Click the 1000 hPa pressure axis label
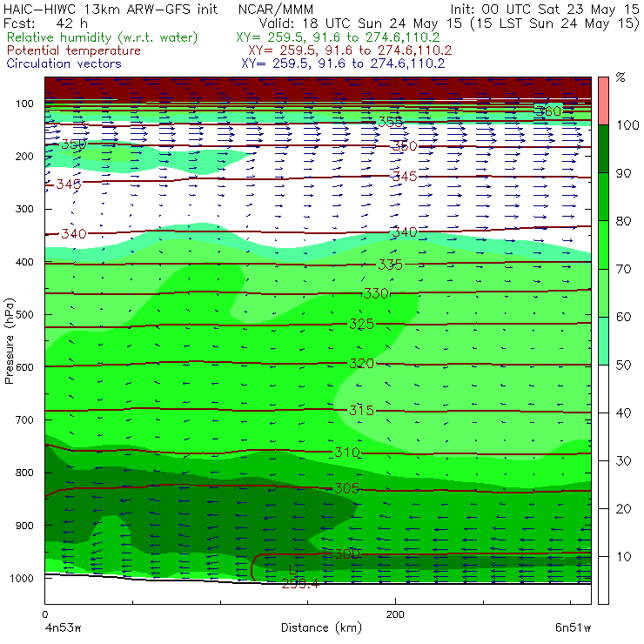The image size is (644, 644). tap(22, 578)
